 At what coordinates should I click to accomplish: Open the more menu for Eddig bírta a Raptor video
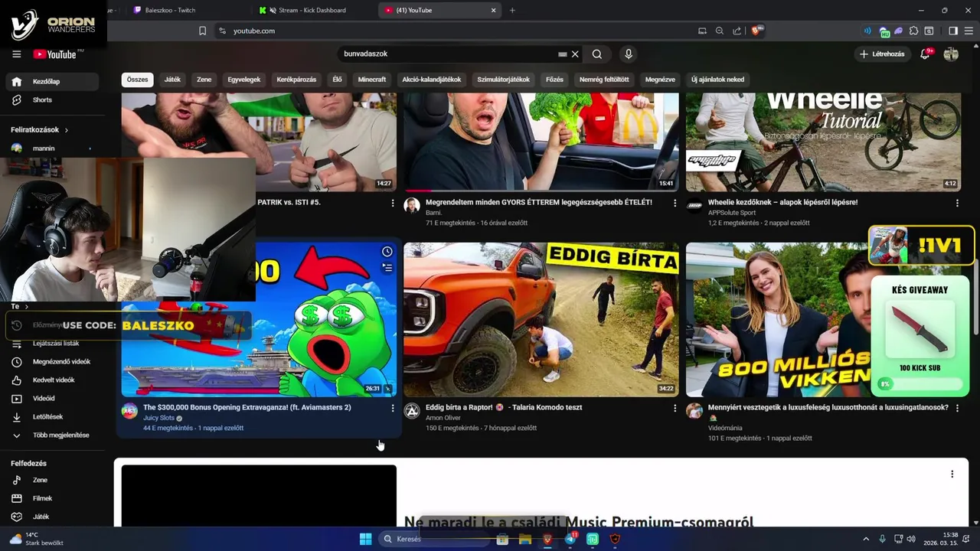point(675,408)
